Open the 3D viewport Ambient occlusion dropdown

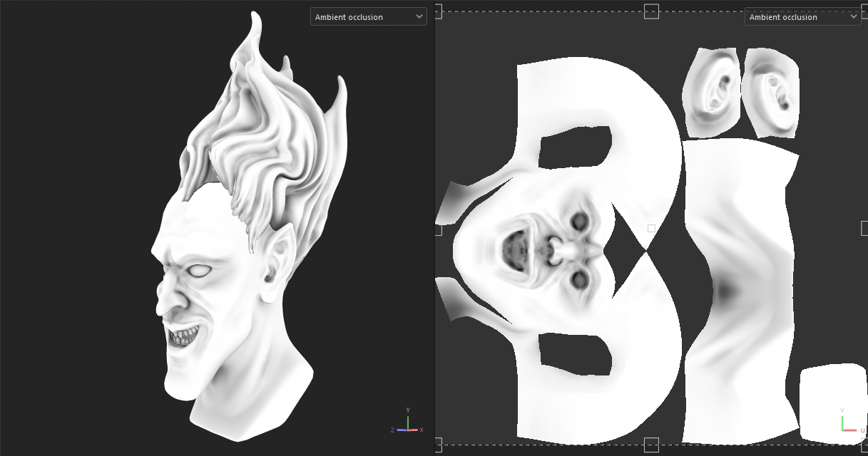point(368,16)
